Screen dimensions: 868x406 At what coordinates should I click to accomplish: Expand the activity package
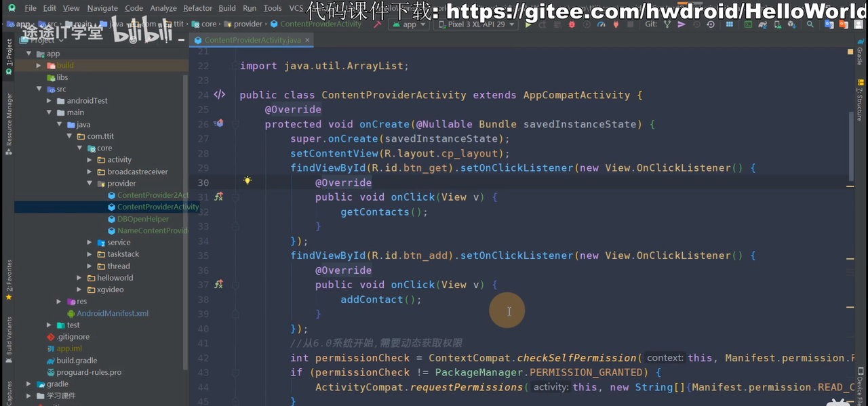point(90,160)
